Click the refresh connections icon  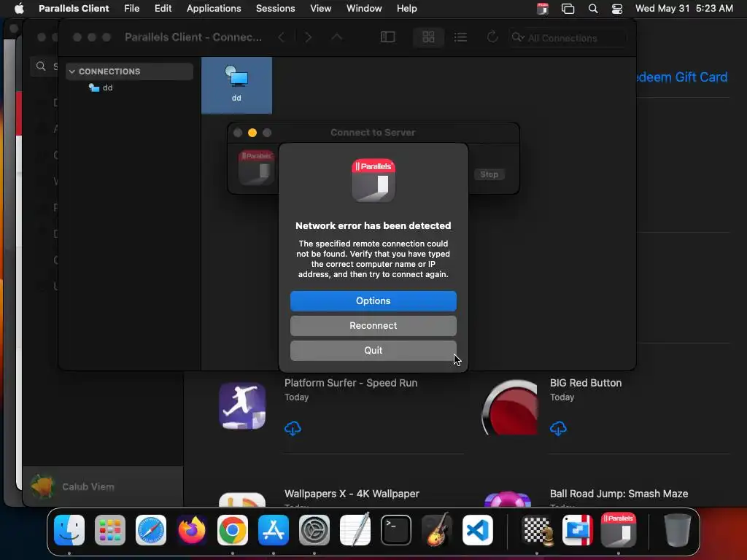(x=492, y=37)
